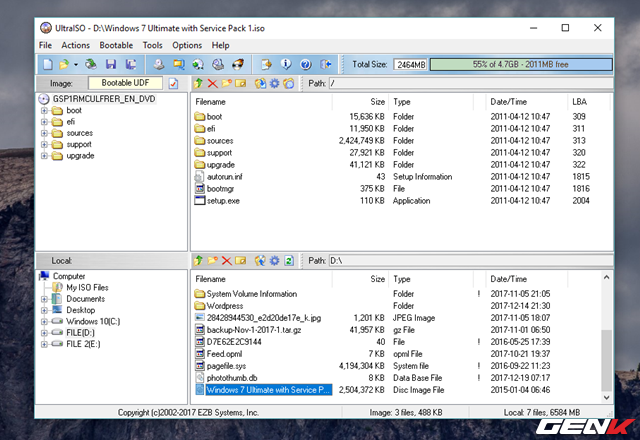Open the Actions menu
Image resolution: width=640 pixels, height=440 pixels.
[76, 45]
